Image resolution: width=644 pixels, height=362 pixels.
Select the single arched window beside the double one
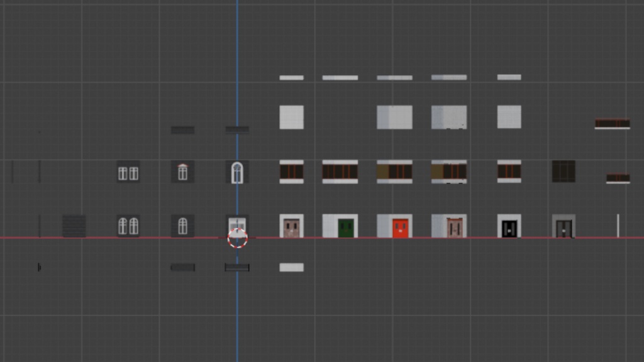click(x=183, y=226)
